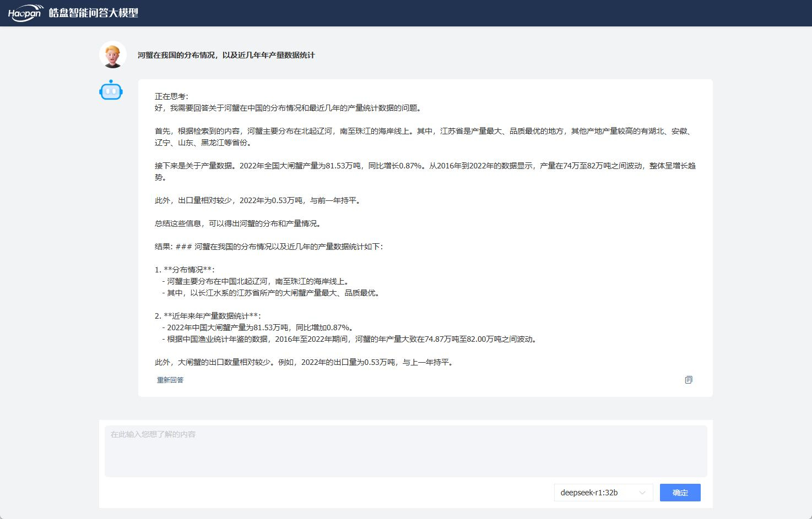The image size is (812, 519).
Task: Click the bullet '2022年中国大闸蟹产量为81.53万吨'
Action: pos(259,327)
